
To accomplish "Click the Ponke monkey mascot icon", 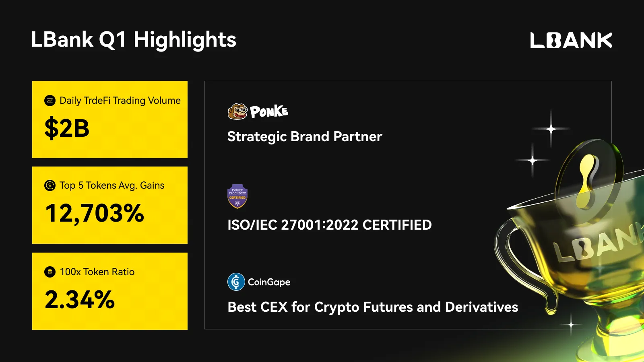I will click(x=237, y=111).
